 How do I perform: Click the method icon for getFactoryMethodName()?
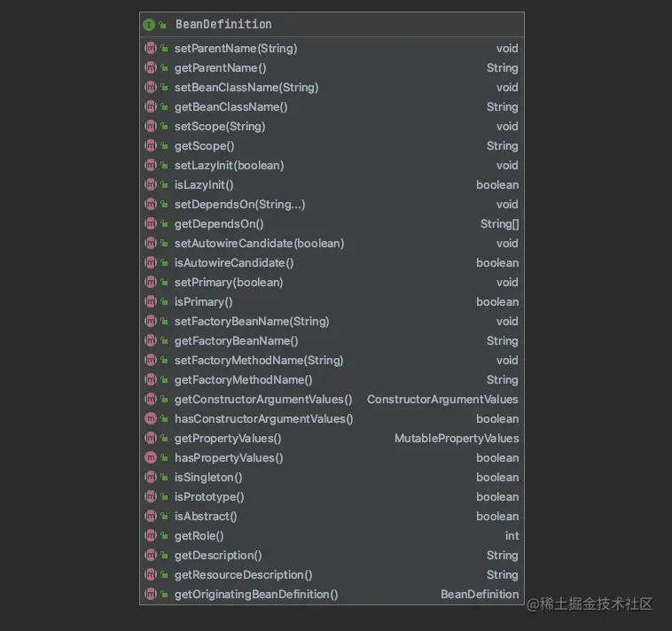click(x=151, y=379)
